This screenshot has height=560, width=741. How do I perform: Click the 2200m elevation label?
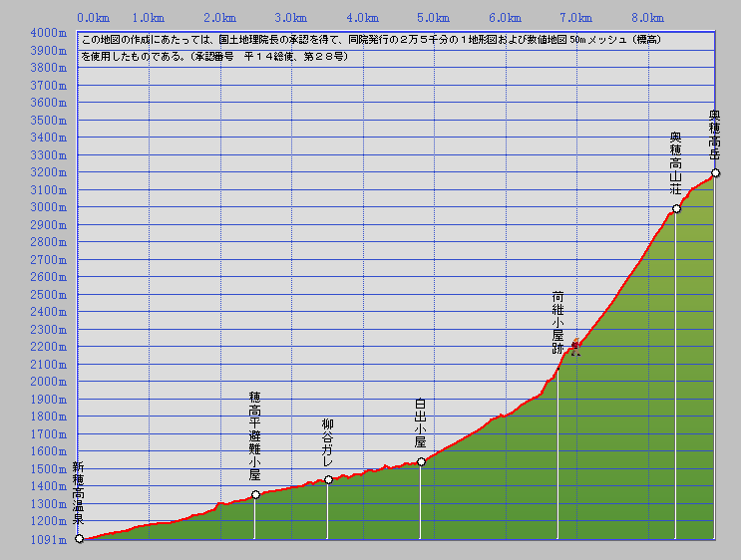click(x=49, y=347)
